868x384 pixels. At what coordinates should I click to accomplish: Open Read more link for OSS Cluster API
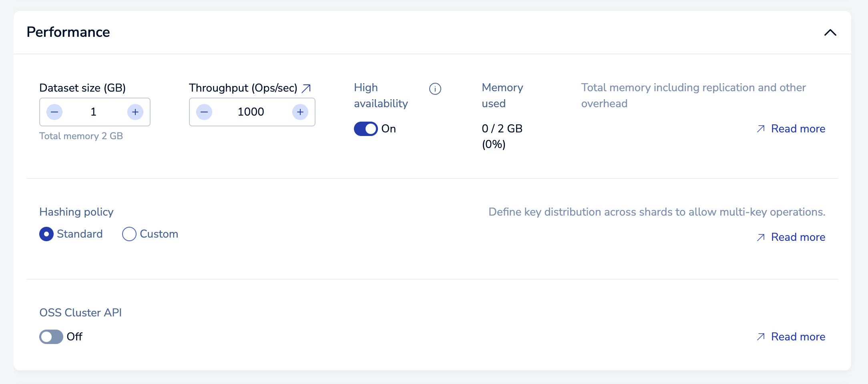click(x=798, y=337)
